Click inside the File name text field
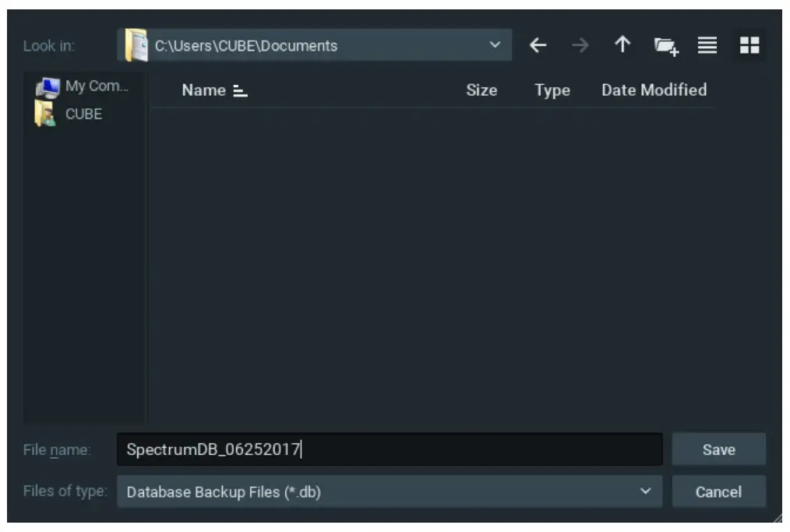The height and width of the screenshot is (532, 790). (390, 449)
